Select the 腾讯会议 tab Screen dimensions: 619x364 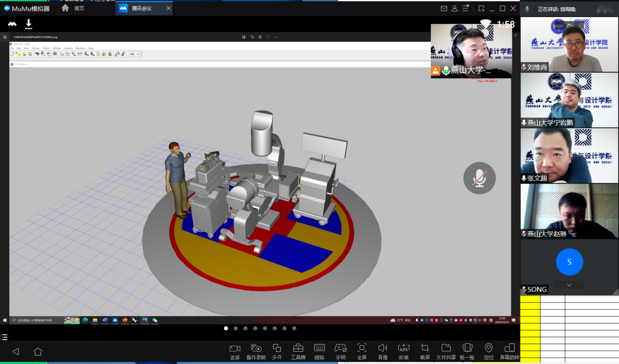tap(142, 8)
